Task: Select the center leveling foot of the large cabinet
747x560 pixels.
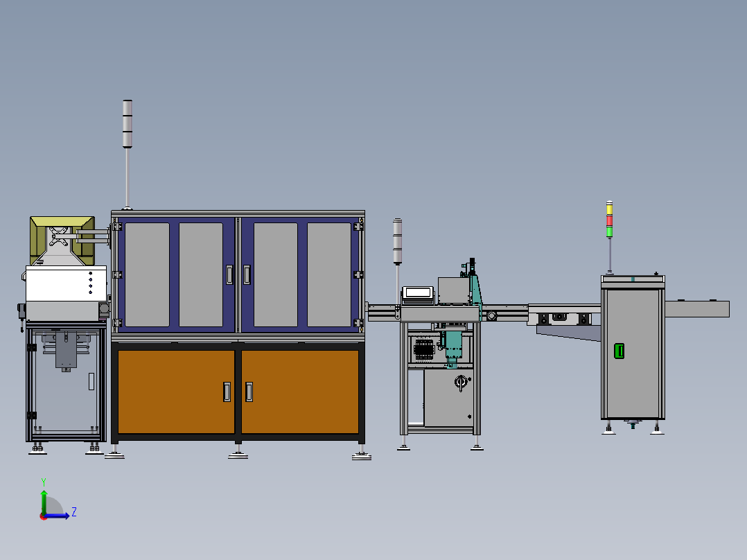Action: click(x=238, y=453)
